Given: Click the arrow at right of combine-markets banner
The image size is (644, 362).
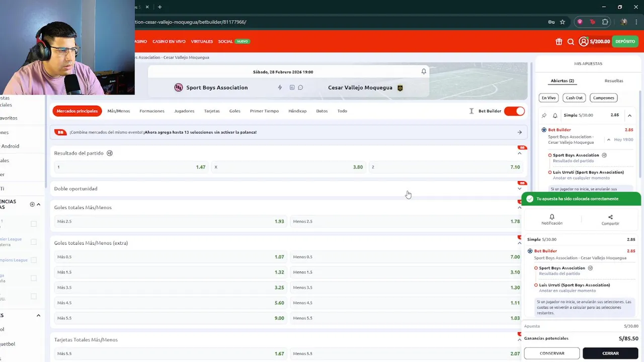Looking at the screenshot, I should pos(519,132).
